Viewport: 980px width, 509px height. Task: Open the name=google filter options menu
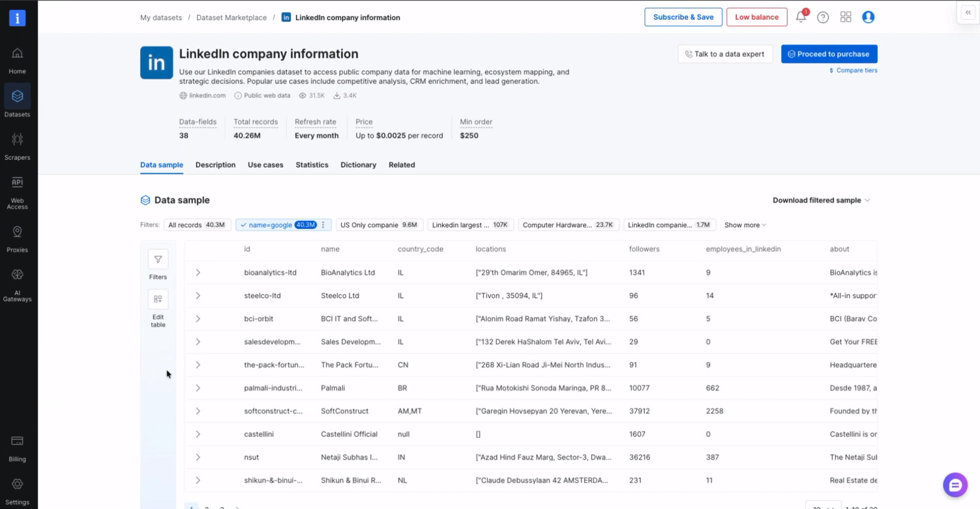[323, 225]
